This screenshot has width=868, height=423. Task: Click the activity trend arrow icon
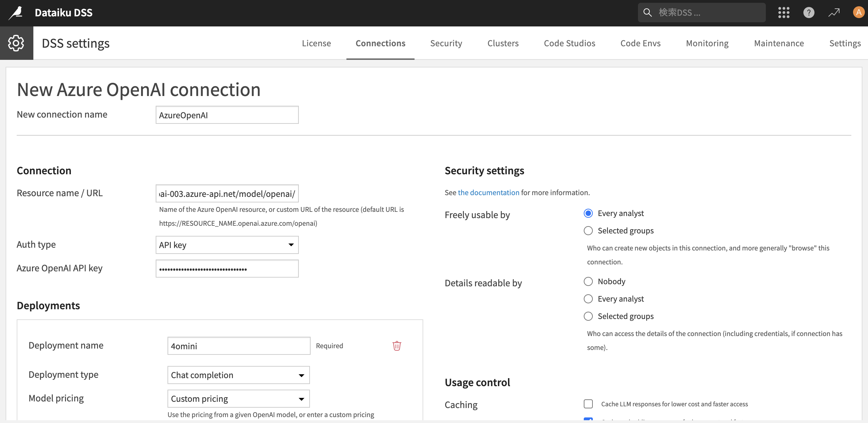[834, 13]
